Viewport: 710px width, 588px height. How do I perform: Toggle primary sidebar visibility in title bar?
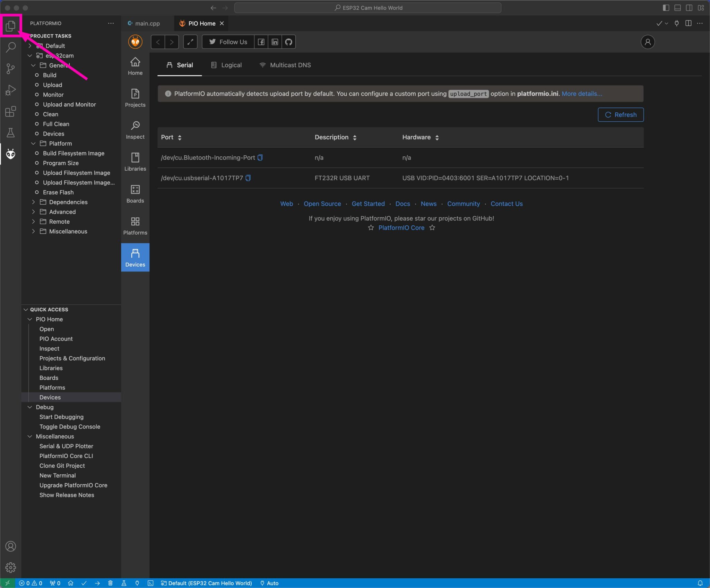click(x=666, y=8)
